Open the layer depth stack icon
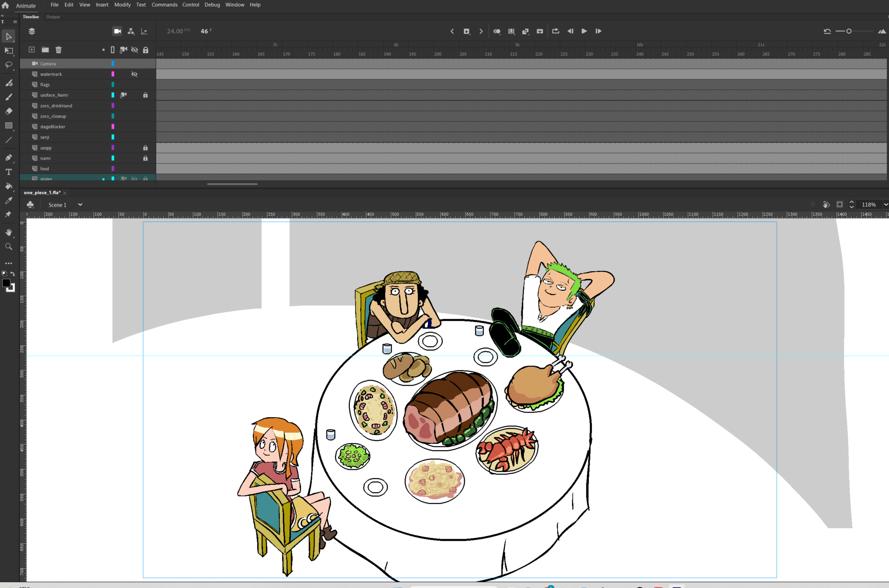Viewport: 889px width, 588px height. (32, 31)
